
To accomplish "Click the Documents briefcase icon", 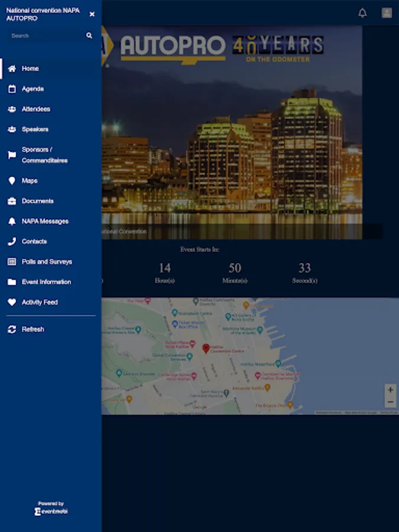I will (12, 201).
